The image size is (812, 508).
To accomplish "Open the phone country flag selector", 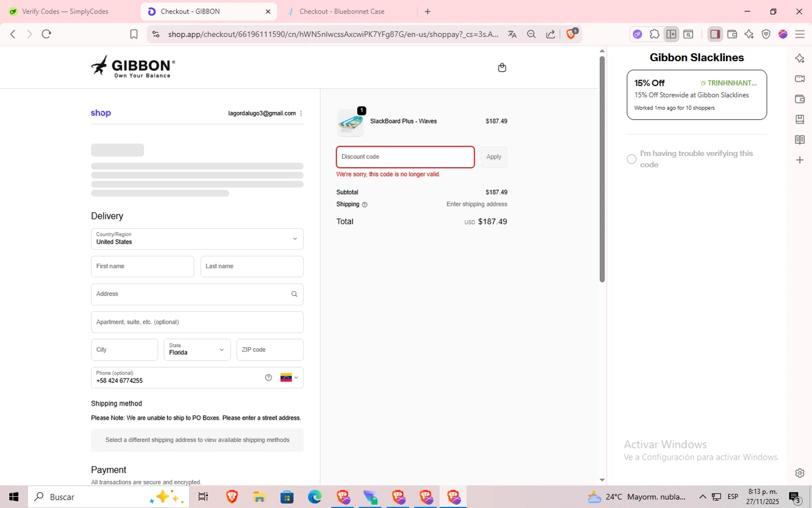I will coord(289,377).
